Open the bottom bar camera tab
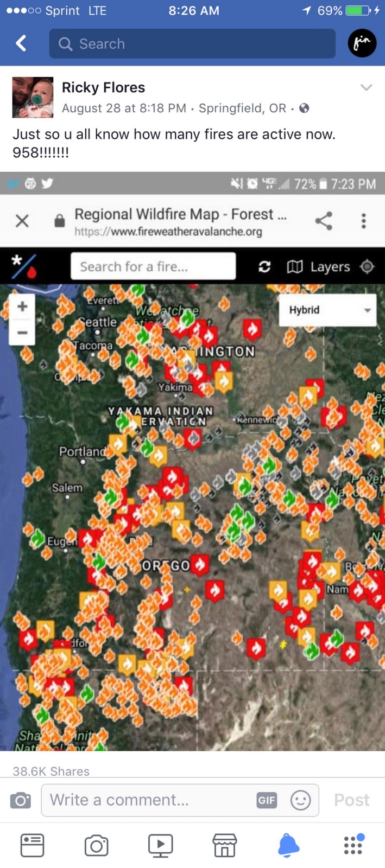Image resolution: width=385 pixels, height=868 pixels. (96, 845)
